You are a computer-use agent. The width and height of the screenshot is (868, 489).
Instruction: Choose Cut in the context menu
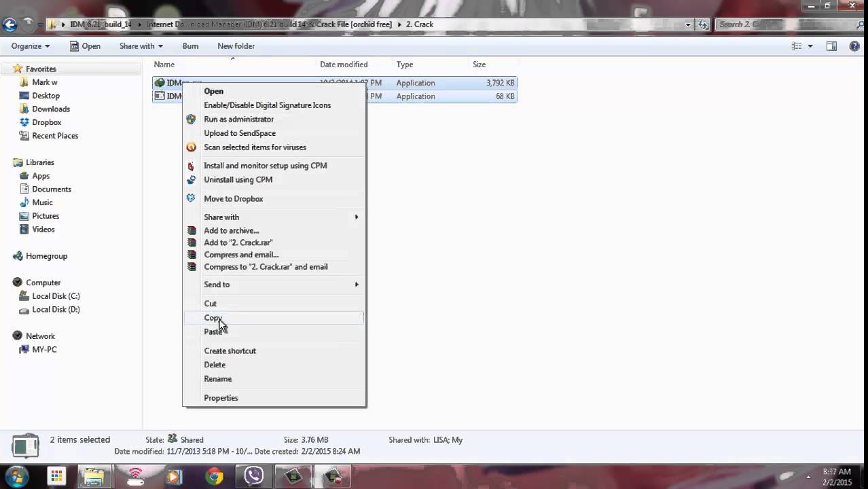274,304
